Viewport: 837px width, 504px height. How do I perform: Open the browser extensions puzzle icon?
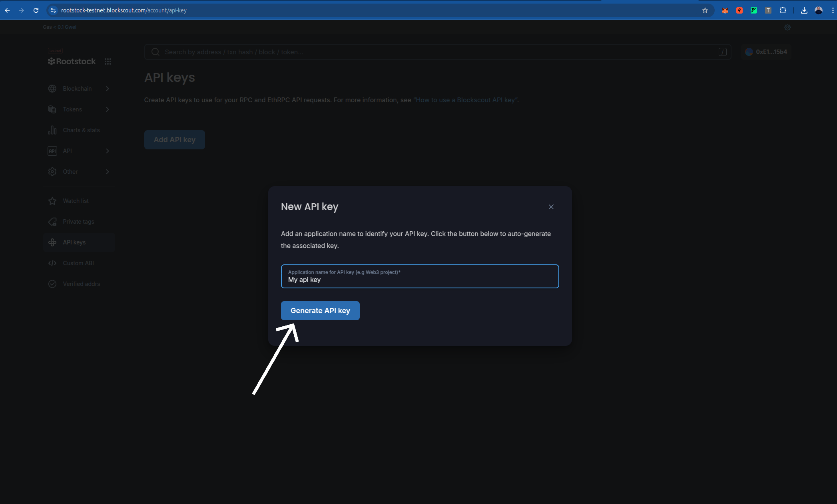tap(783, 10)
